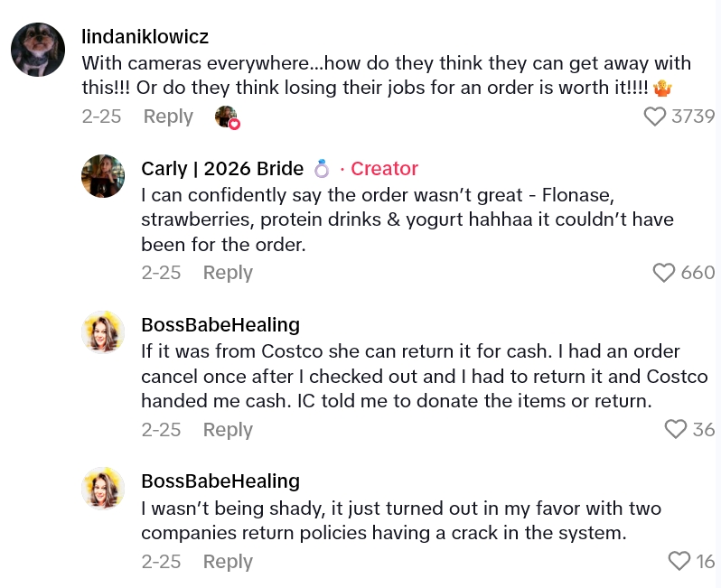Click BossBabeHealing's avatar beside the Costco comment

(x=103, y=331)
